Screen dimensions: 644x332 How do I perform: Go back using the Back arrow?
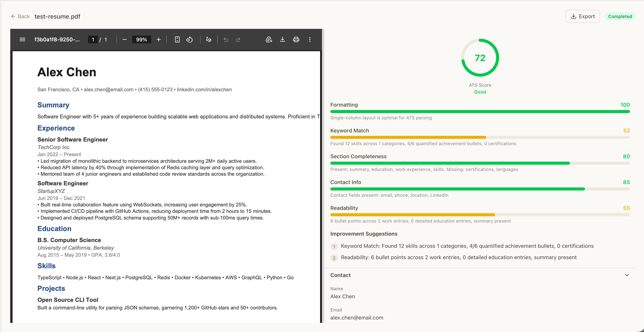20,17
